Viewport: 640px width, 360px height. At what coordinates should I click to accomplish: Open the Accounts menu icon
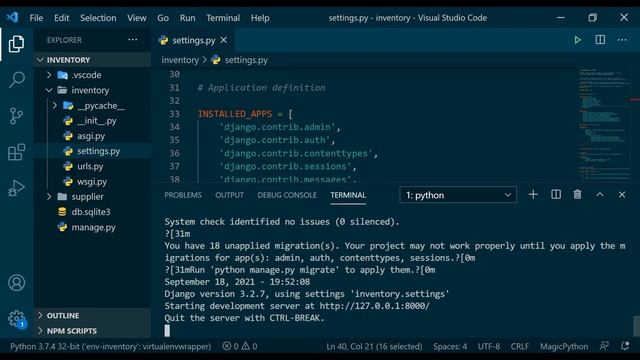click(16, 283)
